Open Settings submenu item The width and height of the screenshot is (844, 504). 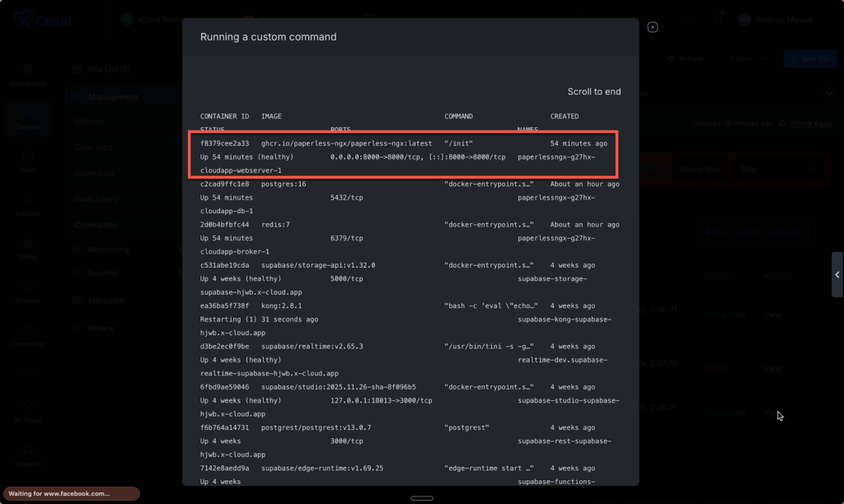(89, 122)
